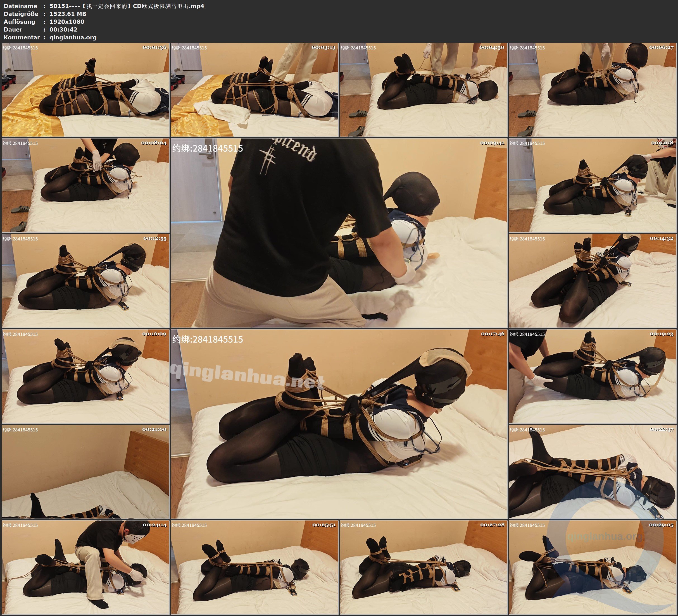This screenshot has height=616, width=678.
Task: Click the thumbnail timestamped 00:19:23
Action: [593, 376]
